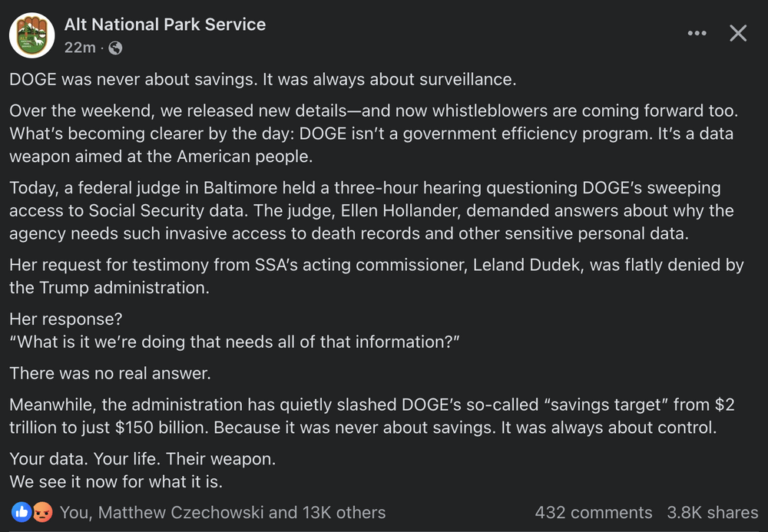View the 432 comments
This screenshot has height=532, width=768.
(593, 512)
